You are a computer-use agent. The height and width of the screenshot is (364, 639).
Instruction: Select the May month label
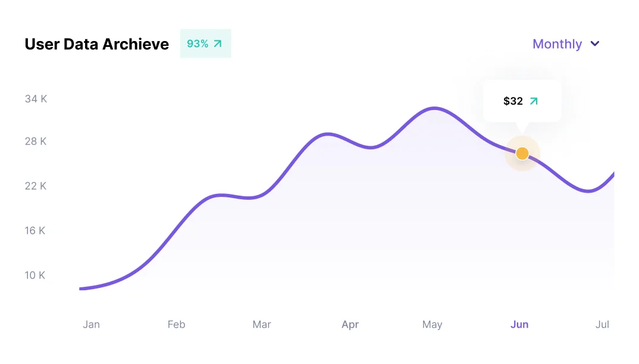click(x=432, y=324)
